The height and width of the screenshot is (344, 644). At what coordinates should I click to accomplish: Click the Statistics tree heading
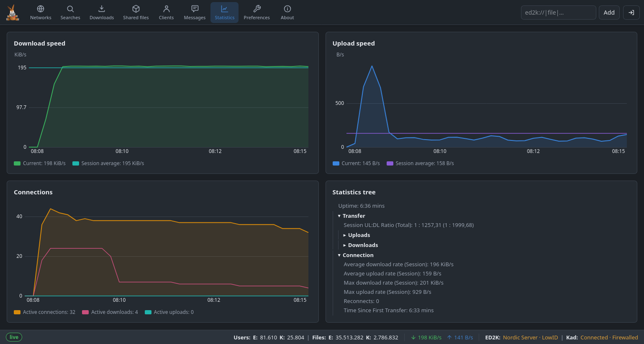tap(354, 192)
